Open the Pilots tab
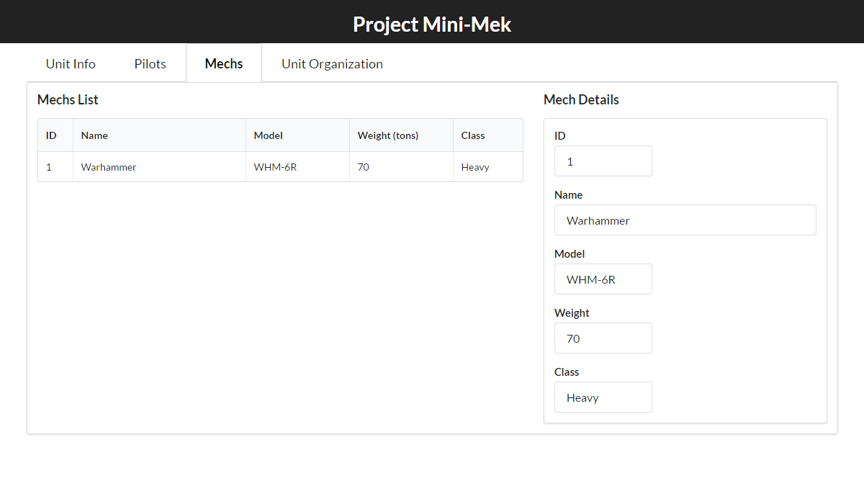The height and width of the screenshot is (504, 864). tap(150, 63)
